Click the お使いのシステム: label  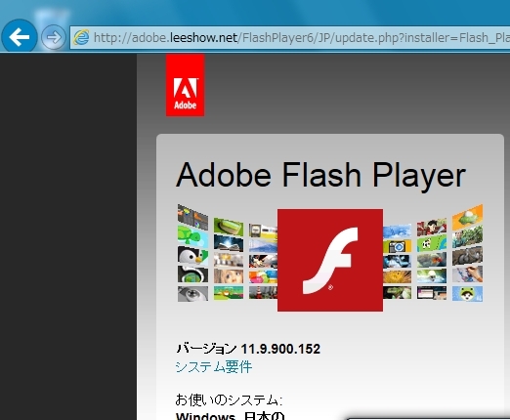coord(229,399)
